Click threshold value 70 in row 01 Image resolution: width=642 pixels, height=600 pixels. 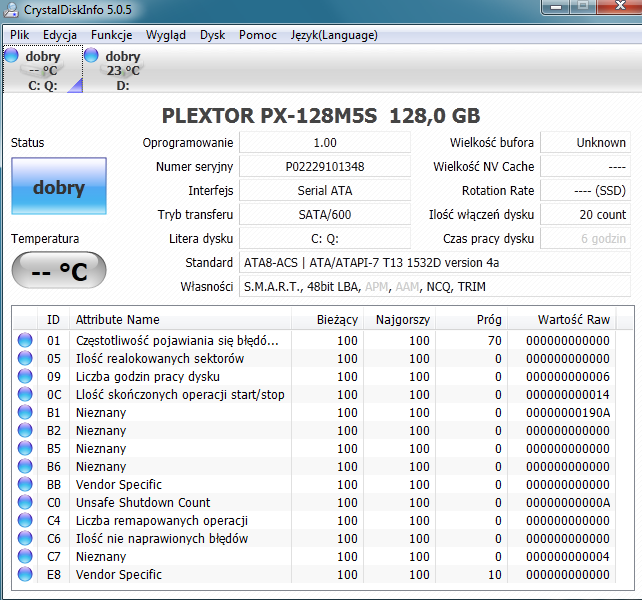point(495,340)
